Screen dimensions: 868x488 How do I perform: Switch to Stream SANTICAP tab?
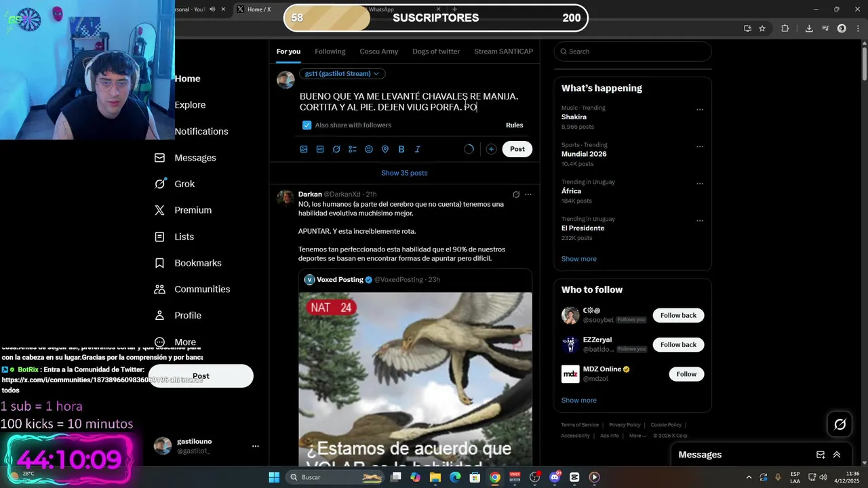[504, 52]
